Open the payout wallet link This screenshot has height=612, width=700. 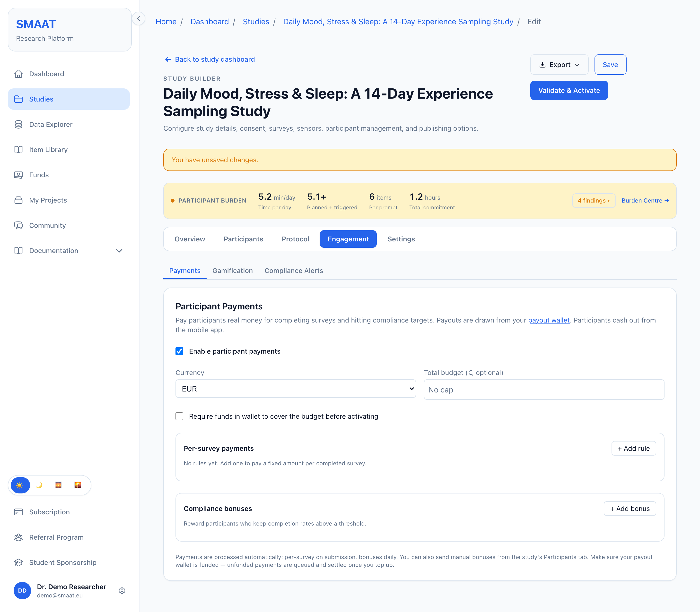tap(549, 320)
